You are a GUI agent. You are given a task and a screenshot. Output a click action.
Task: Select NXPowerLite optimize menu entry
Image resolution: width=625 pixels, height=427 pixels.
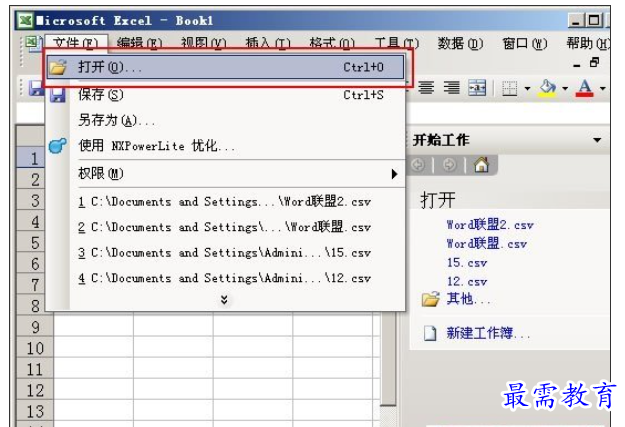[x=226, y=146]
